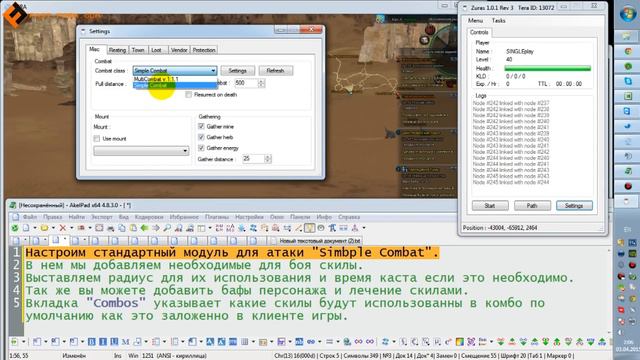The image size is (640, 360).
Task: Click the Windows Start orb
Action: coord(627,14)
